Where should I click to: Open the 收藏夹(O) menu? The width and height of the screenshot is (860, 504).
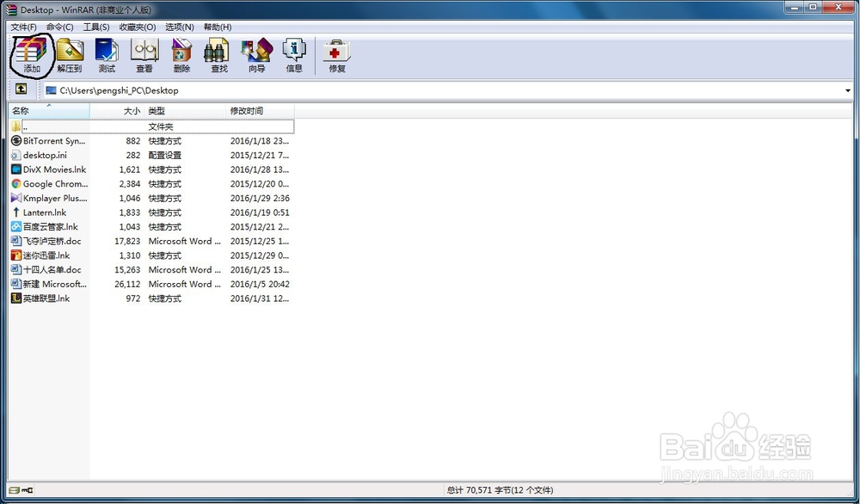click(138, 27)
